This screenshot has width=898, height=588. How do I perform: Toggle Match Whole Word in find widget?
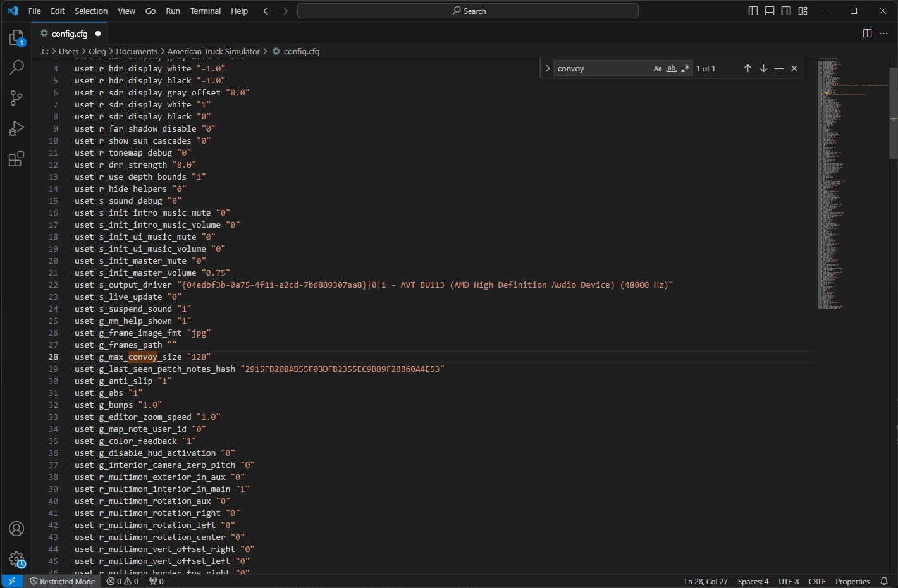(672, 68)
